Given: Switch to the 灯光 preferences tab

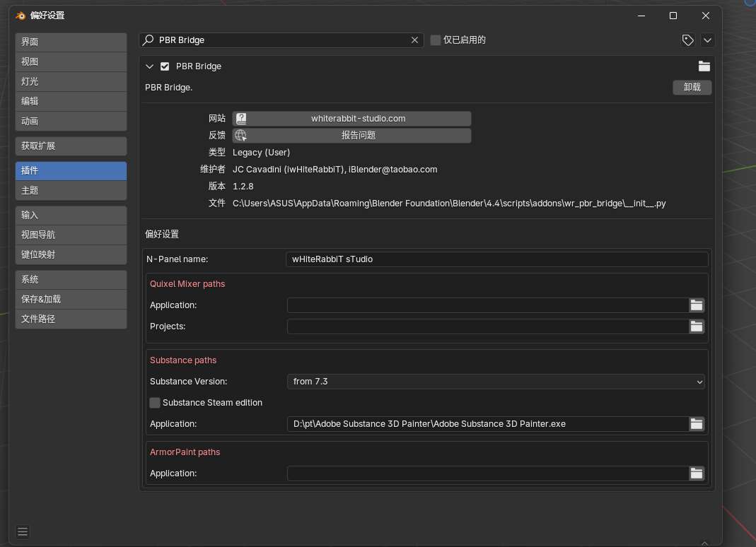Looking at the screenshot, I should coord(71,81).
